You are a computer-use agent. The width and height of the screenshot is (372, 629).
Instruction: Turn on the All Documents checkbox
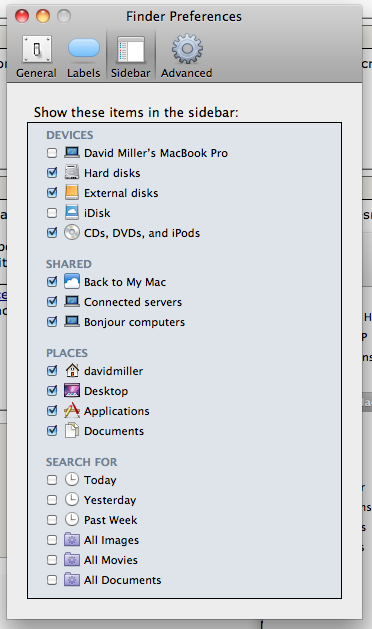52,580
